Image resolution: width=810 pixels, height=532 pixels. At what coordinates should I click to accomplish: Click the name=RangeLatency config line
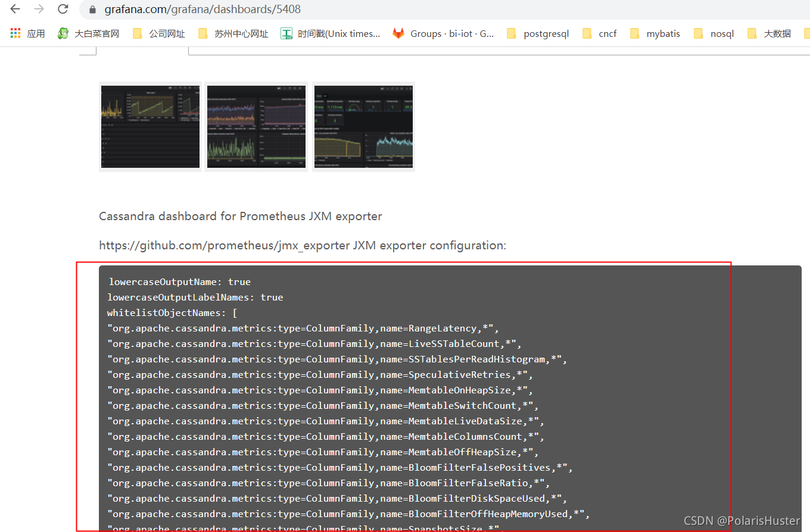303,328
